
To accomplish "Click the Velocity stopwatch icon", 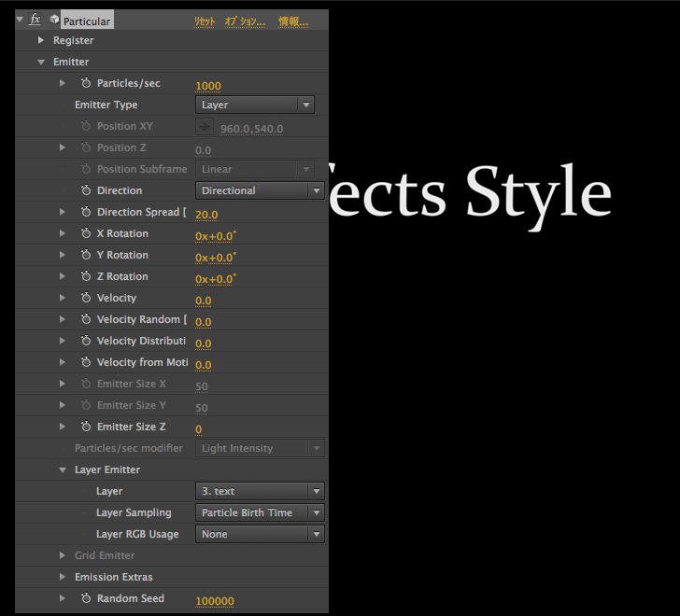I will [x=86, y=299].
